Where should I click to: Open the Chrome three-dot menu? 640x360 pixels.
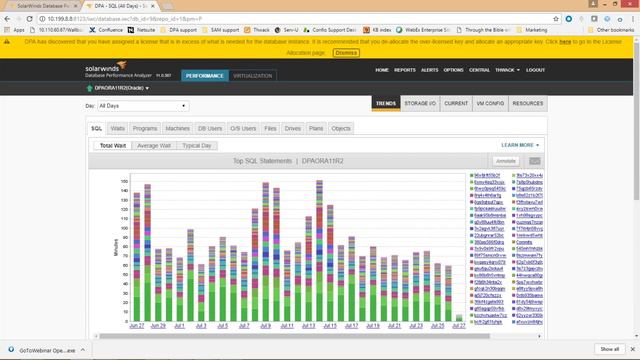tap(633, 19)
